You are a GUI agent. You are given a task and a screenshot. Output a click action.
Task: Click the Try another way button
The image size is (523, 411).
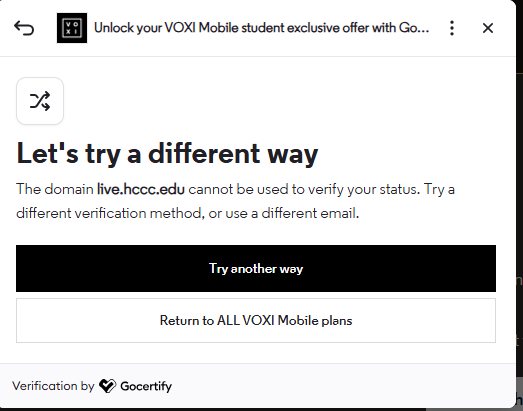pyautogui.click(x=256, y=269)
